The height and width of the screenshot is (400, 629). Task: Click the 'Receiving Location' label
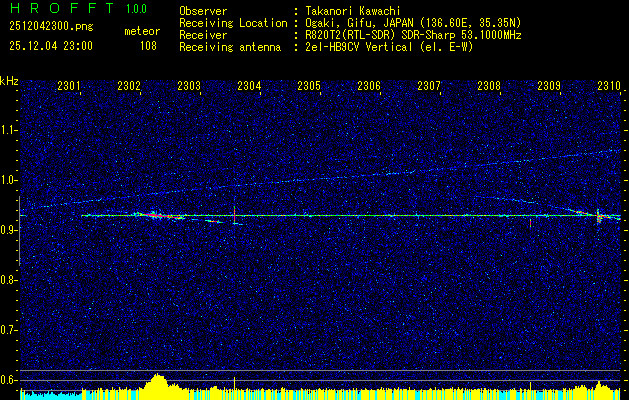[x=233, y=23]
